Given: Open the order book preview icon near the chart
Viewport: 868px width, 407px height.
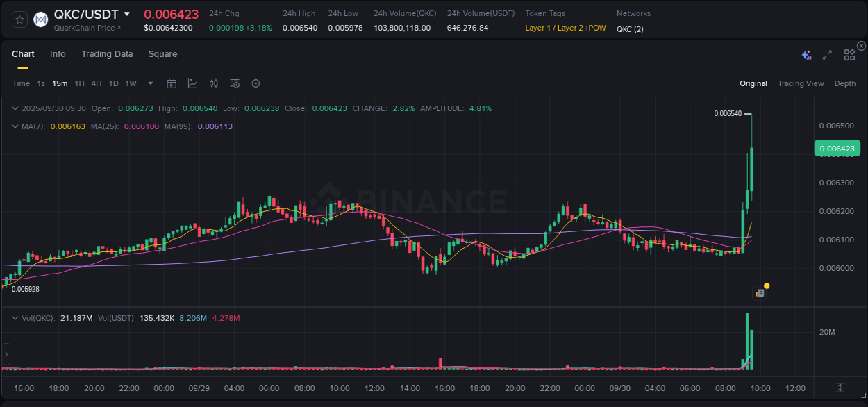Looking at the screenshot, I should pyautogui.click(x=759, y=292).
